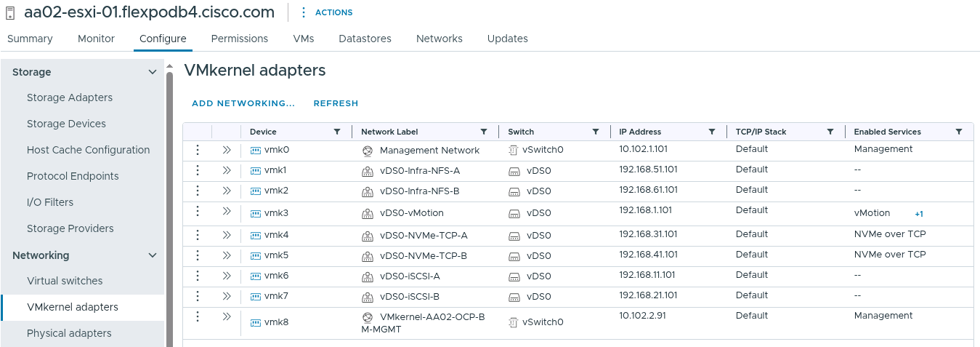
Task: Expand details for vmk7 row
Action: [226, 296]
